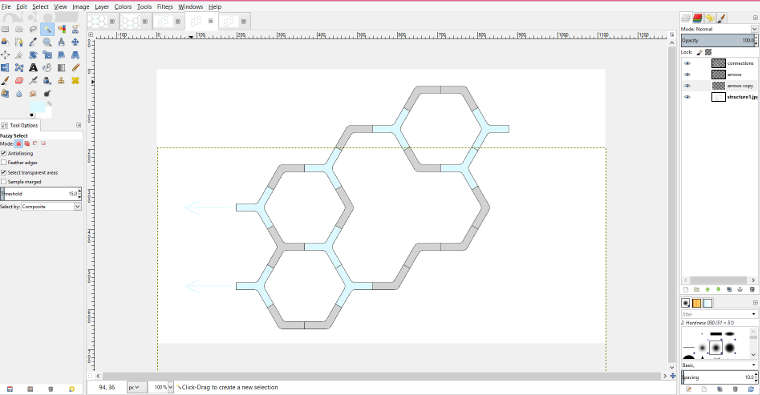Select the Measure compass tool
This screenshot has width=760, height=395.
click(62, 42)
